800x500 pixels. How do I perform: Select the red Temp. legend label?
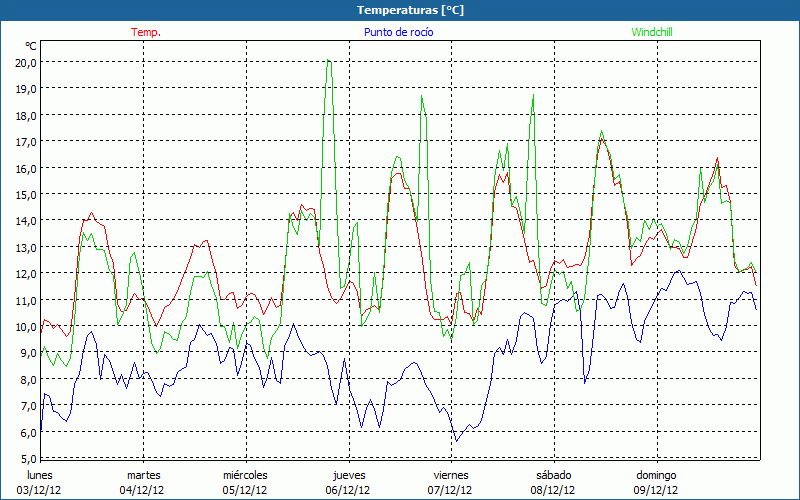point(146,32)
